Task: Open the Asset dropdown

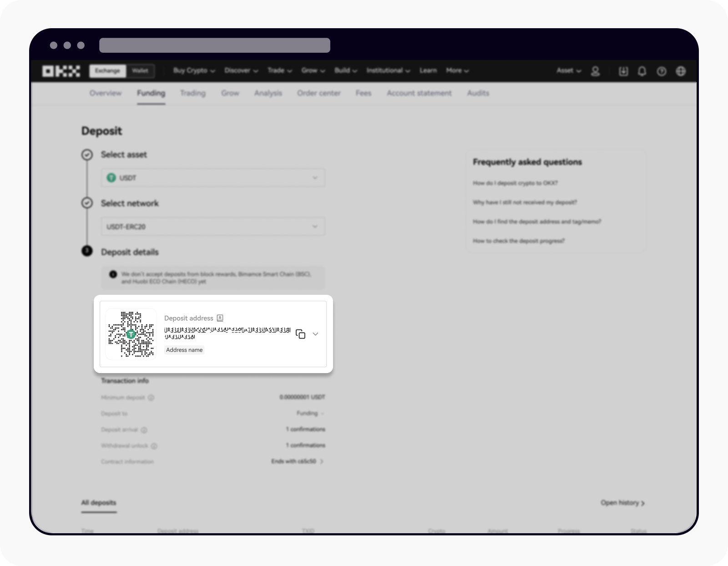Action: tap(569, 71)
